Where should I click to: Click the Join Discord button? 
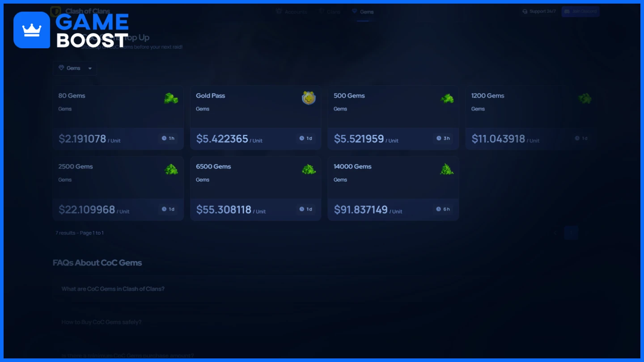[x=580, y=12]
